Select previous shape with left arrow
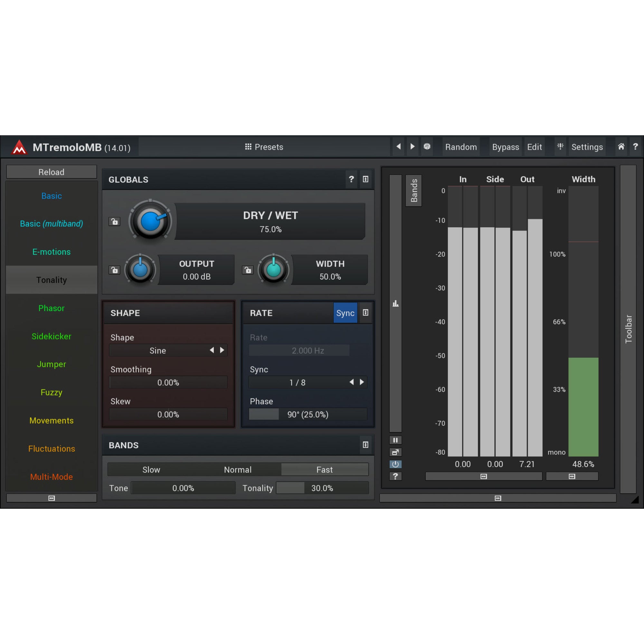This screenshot has height=644, width=644. (x=212, y=350)
